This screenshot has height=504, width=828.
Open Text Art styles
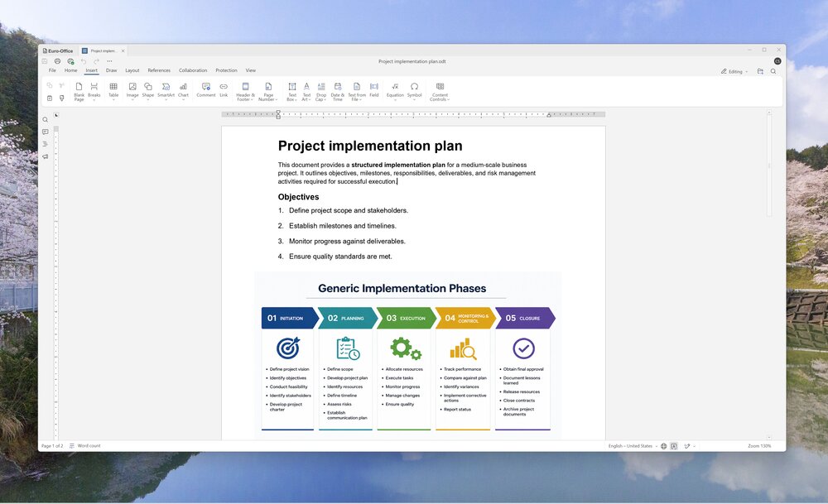click(x=306, y=91)
